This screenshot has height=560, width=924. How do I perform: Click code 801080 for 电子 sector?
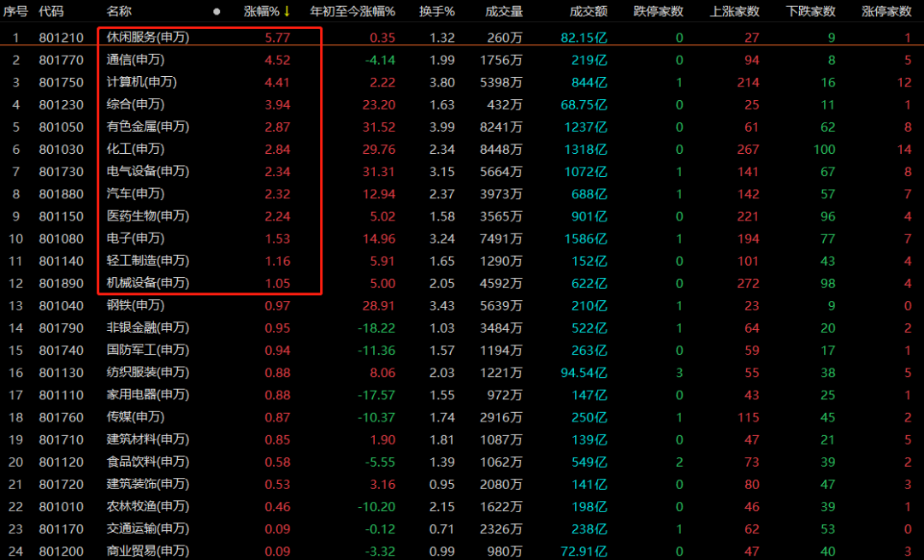point(61,239)
